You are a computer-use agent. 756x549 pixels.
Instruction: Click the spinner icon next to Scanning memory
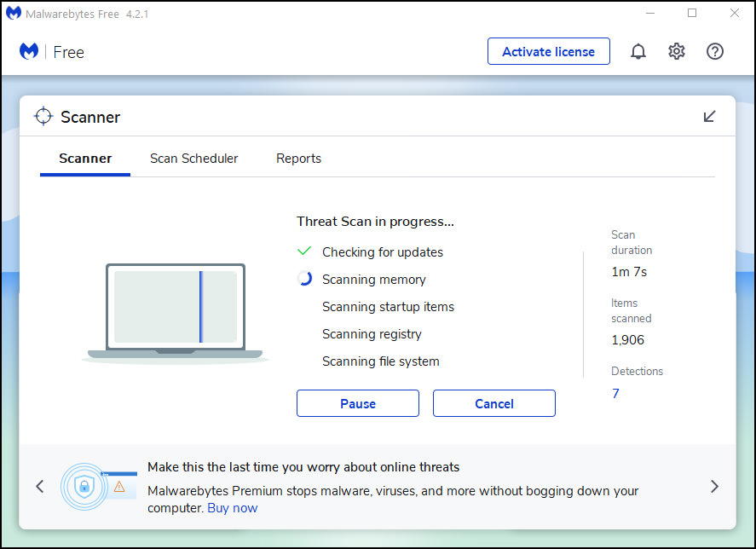click(x=304, y=278)
